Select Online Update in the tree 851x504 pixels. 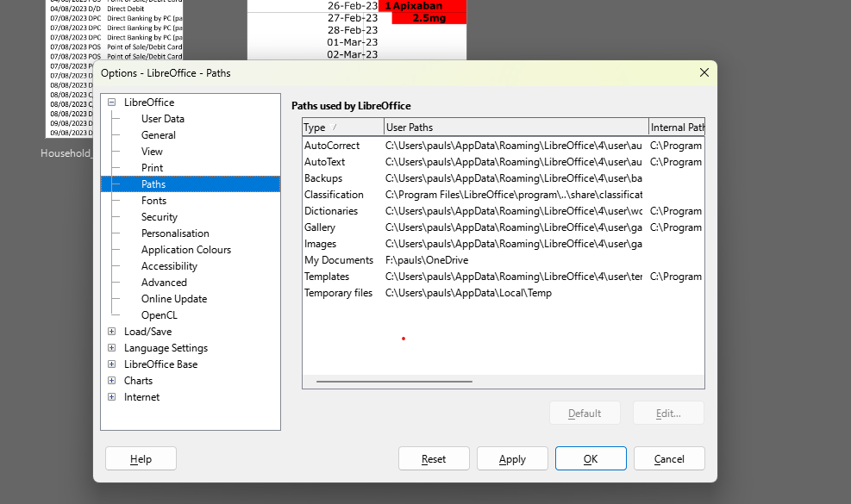[x=174, y=298]
